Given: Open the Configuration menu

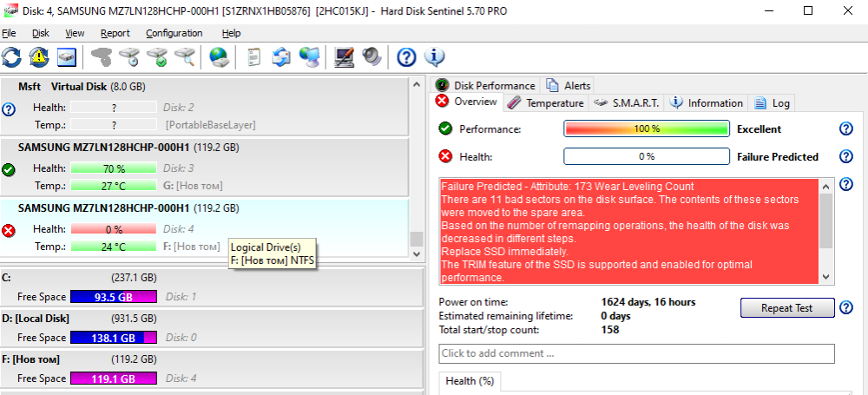Looking at the screenshot, I should (x=174, y=33).
